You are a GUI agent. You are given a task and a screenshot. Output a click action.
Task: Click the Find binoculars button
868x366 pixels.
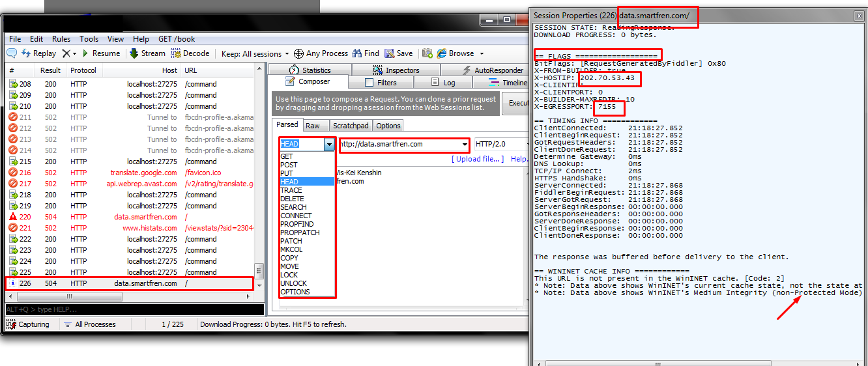point(366,53)
